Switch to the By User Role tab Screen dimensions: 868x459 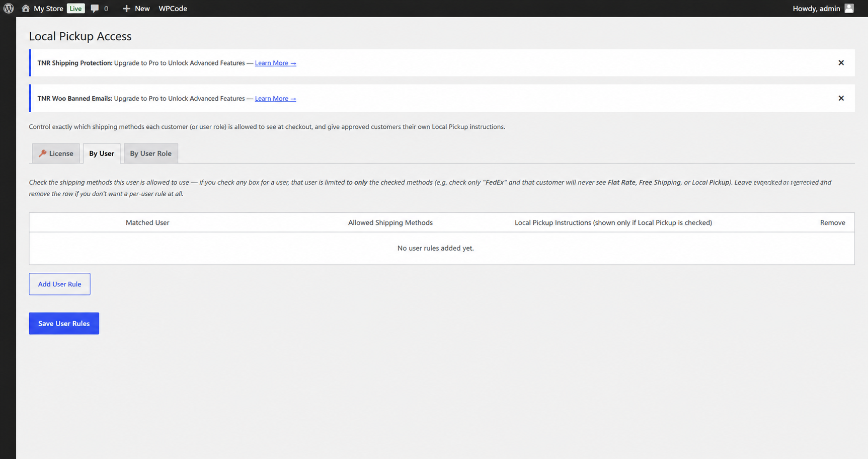pyautogui.click(x=151, y=154)
